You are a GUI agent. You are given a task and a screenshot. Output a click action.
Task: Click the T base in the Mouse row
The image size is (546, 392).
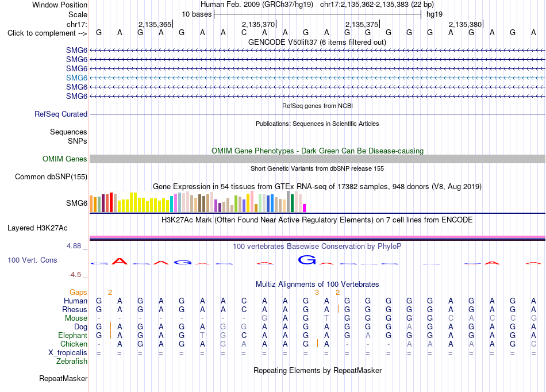click(326, 318)
